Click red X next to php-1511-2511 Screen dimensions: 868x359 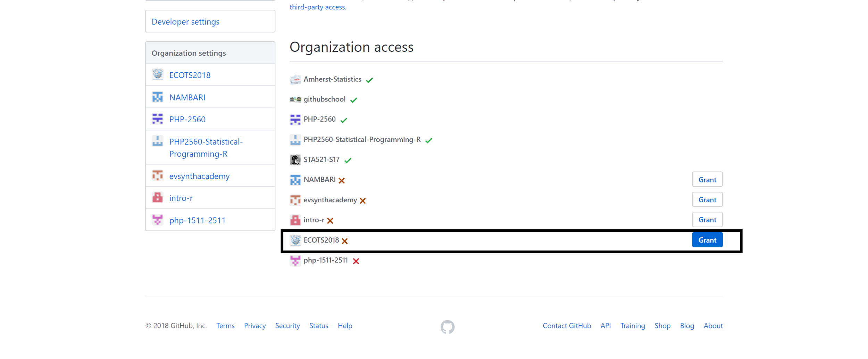356,261
